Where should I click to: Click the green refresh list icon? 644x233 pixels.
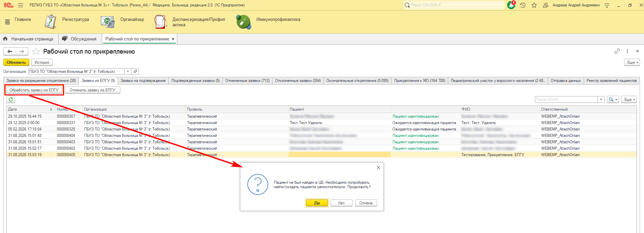tap(11, 99)
